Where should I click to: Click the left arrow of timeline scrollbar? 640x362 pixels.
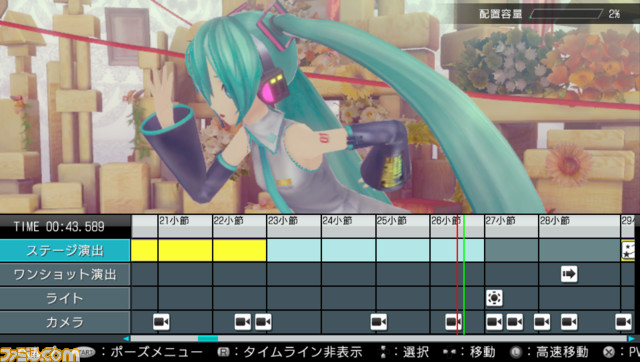pos(126,339)
